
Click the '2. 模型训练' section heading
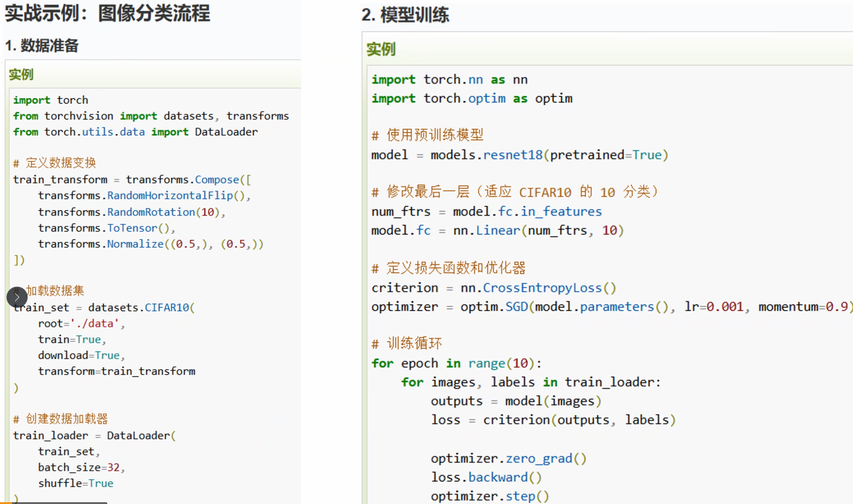[405, 15]
